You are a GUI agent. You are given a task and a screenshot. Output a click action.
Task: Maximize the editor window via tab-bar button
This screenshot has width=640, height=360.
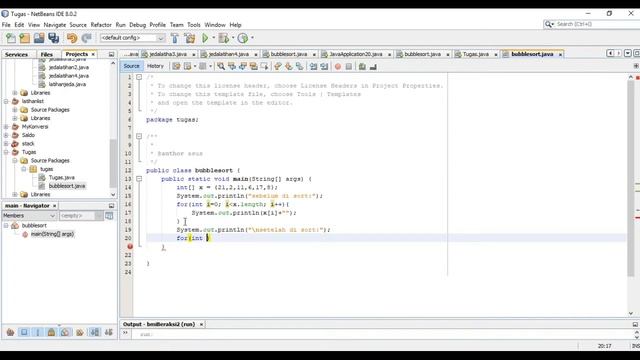[636, 53]
